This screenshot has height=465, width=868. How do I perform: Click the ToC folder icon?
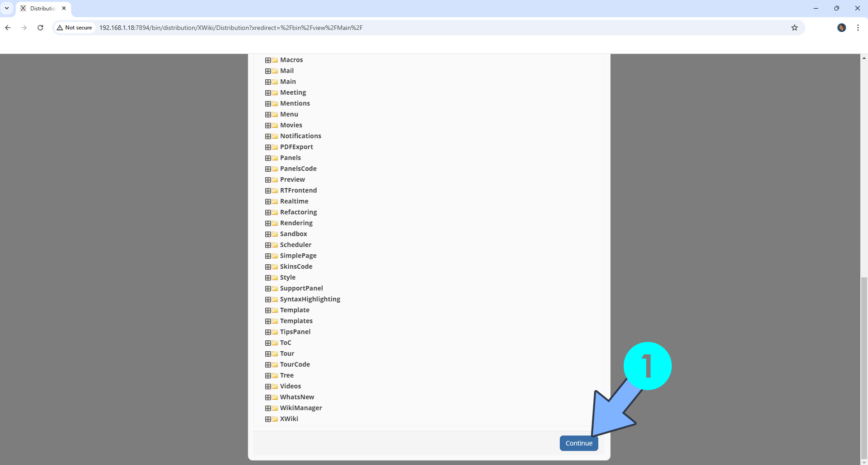click(275, 343)
